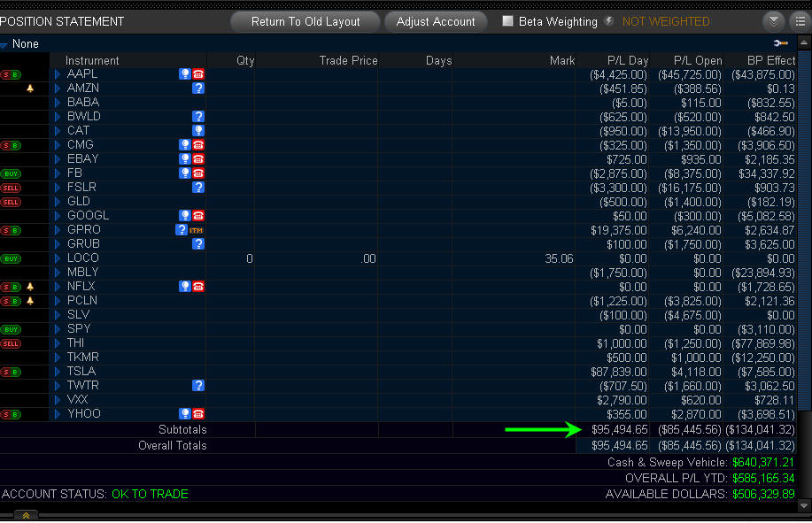Open the list menu icon at top right

[800, 21]
